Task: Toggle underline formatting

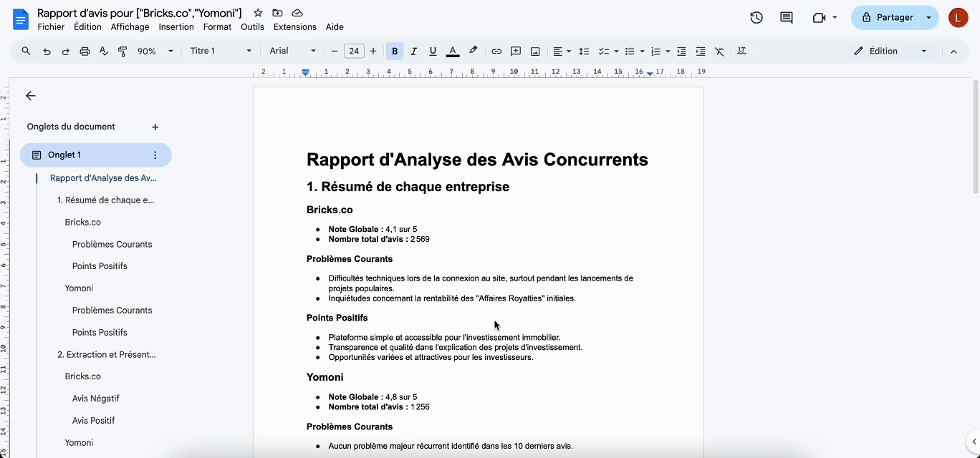Action: point(433,51)
